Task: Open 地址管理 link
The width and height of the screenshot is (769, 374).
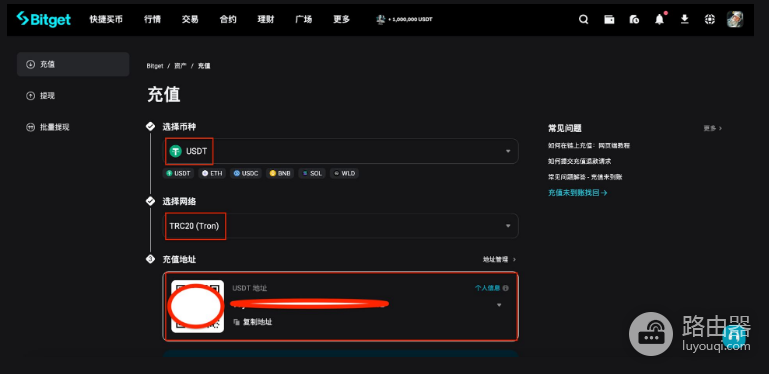Action: (x=499, y=259)
